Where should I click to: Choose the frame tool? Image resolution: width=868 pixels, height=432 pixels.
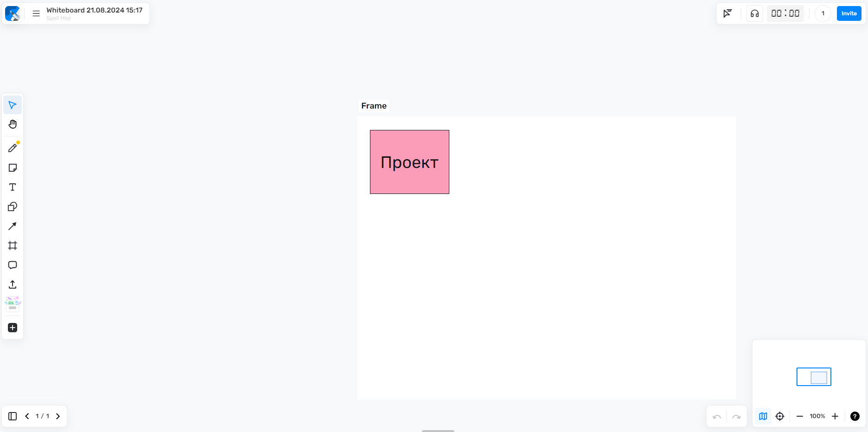pos(13,245)
